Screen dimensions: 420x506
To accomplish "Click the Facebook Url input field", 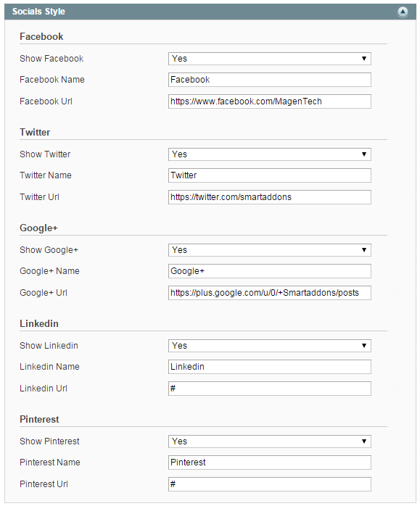I will point(270,101).
